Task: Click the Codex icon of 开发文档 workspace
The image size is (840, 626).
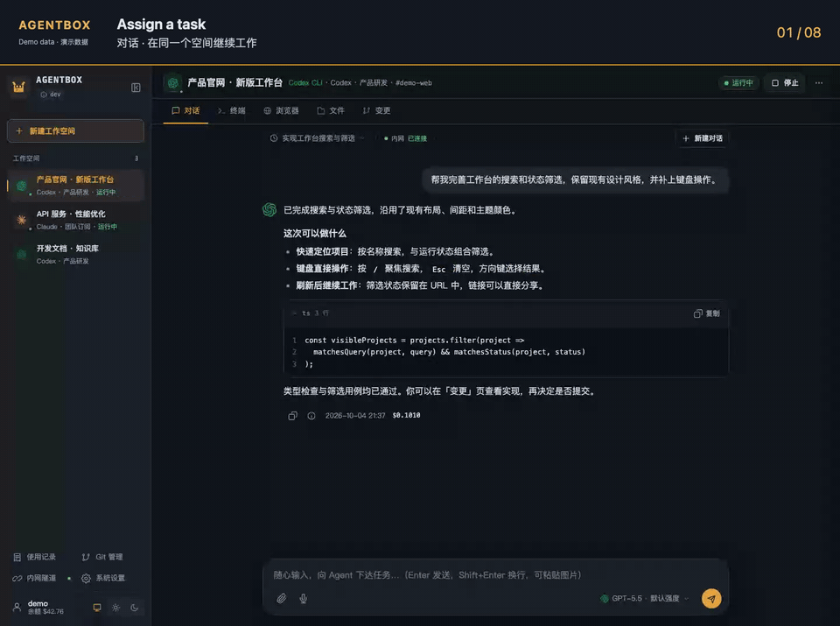Action: (x=21, y=254)
